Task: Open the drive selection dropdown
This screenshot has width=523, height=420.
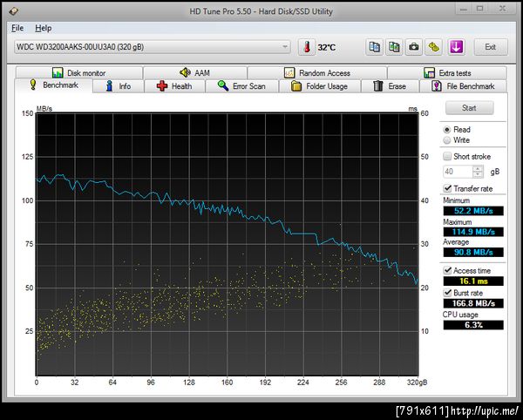Action: 153,47
